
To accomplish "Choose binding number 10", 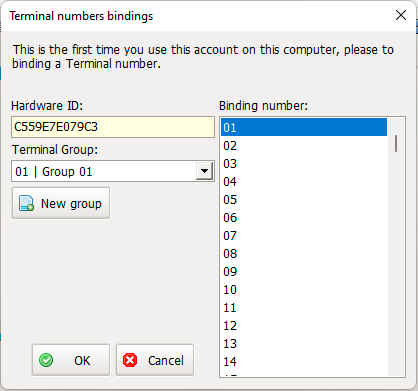I will (304, 290).
